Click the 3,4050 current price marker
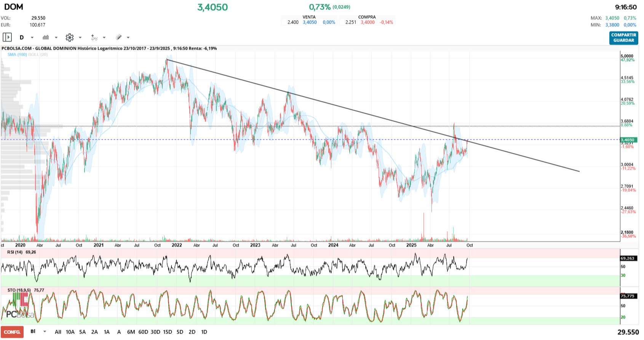This screenshot has width=644, height=340. 628,140
